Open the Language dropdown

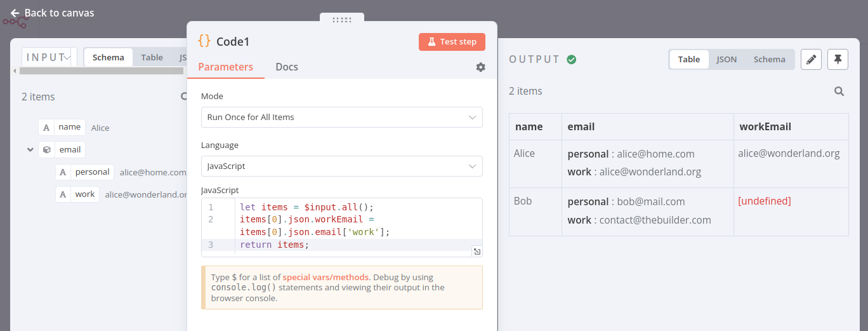point(341,166)
